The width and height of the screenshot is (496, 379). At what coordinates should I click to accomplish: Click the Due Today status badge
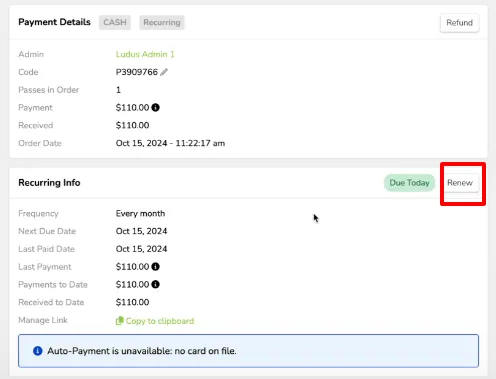click(x=409, y=183)
